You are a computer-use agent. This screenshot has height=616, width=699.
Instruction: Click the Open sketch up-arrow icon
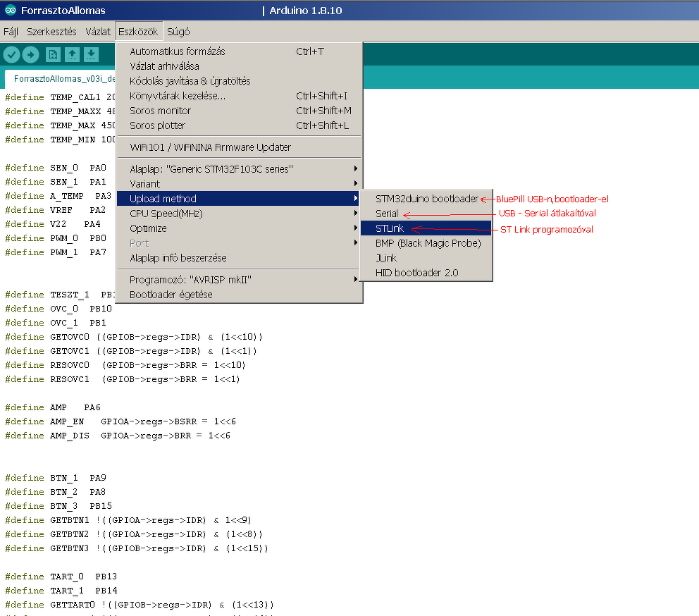[x=72, y=55]
